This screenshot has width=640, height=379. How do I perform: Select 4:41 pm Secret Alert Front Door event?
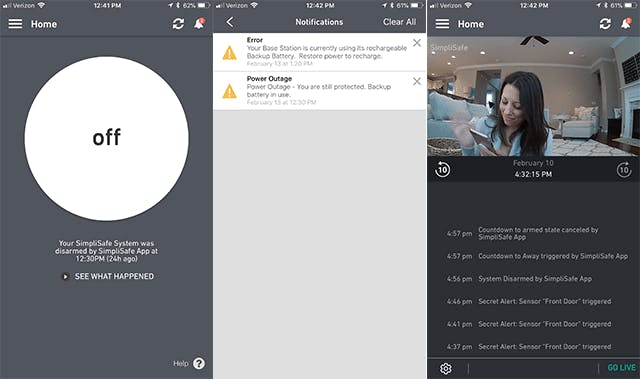coord(529,324)
